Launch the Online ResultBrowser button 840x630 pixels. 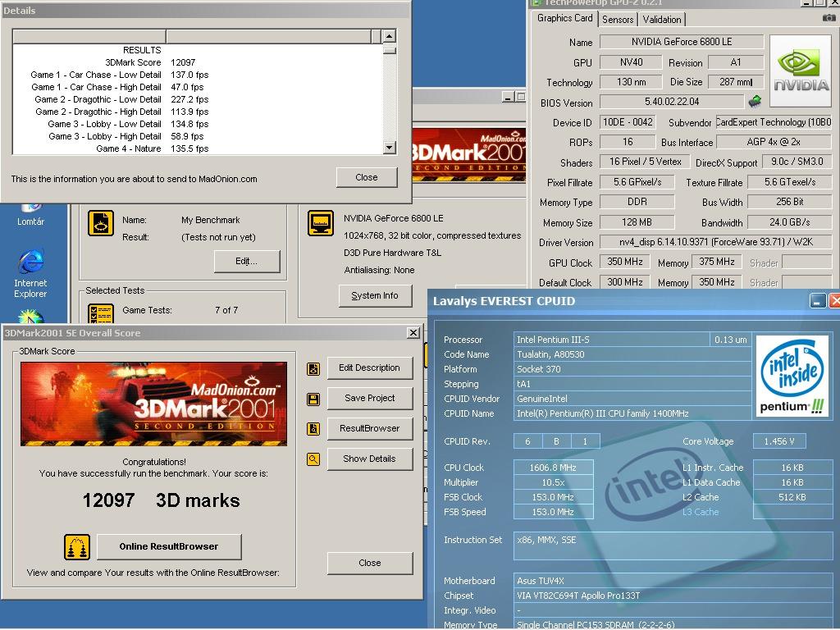[x=169, y=547]
